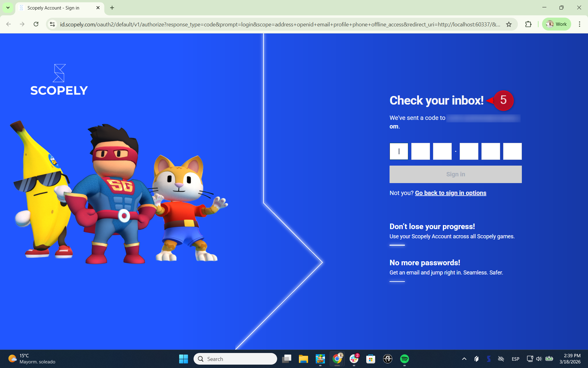
Task: Focus the first code digit box
Action: click(x=399, y=151)
